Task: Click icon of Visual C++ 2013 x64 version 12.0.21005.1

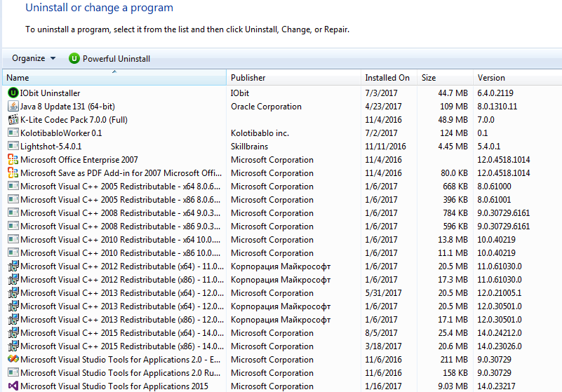Action: (13, 292)
